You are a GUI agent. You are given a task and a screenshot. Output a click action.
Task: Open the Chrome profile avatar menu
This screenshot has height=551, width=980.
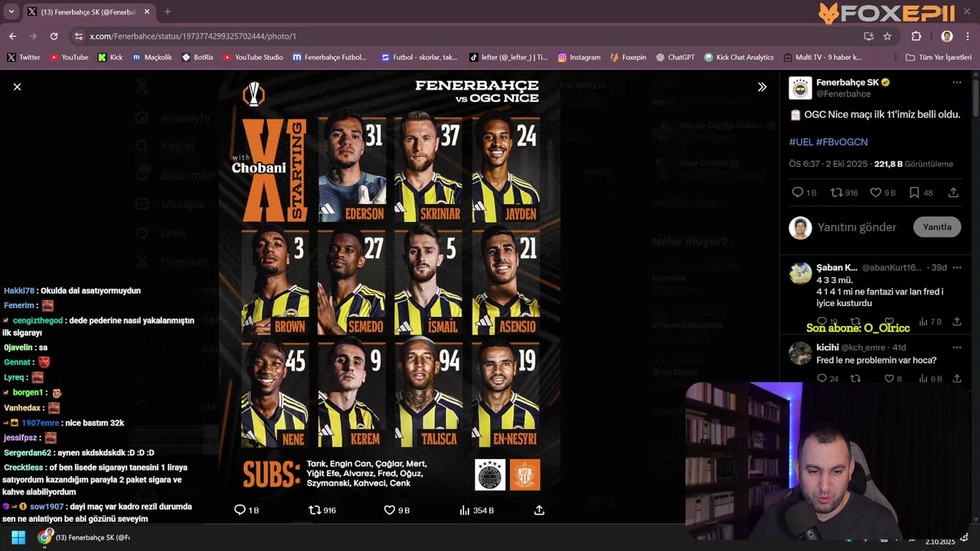(947, 36)
